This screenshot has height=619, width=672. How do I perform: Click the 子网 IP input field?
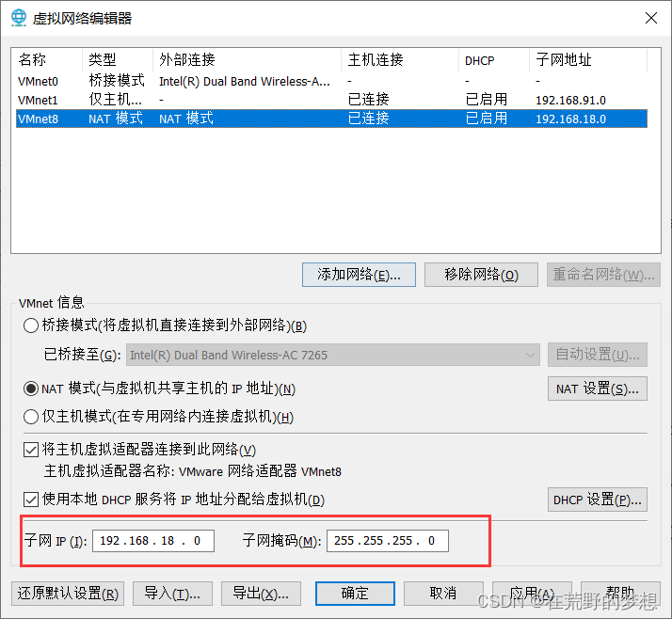pyautogui.click(x=153, y=541)
